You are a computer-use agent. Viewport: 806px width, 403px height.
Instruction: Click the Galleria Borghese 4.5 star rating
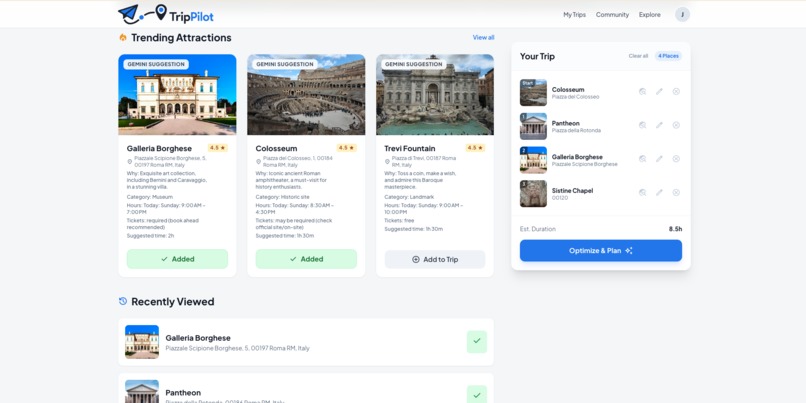coord(218,148)
